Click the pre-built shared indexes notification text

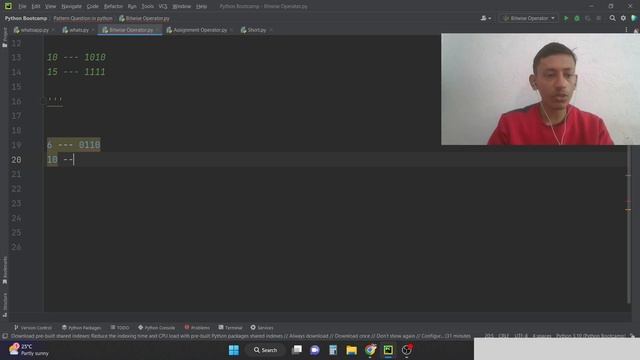pos(241,336)
